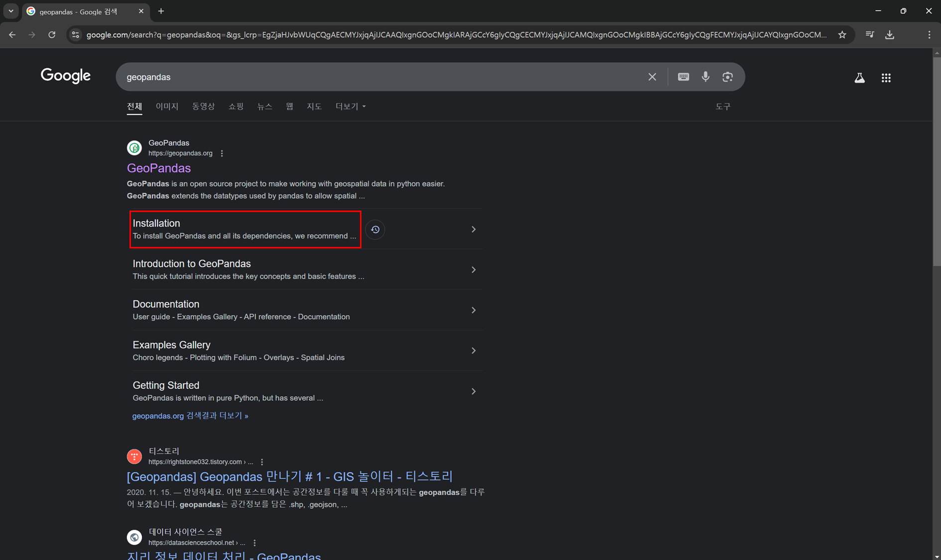The height and width of the screenshot is (560, 941).
Task: Expand the Documentation sitelink chevron
Action: point(473,310)
